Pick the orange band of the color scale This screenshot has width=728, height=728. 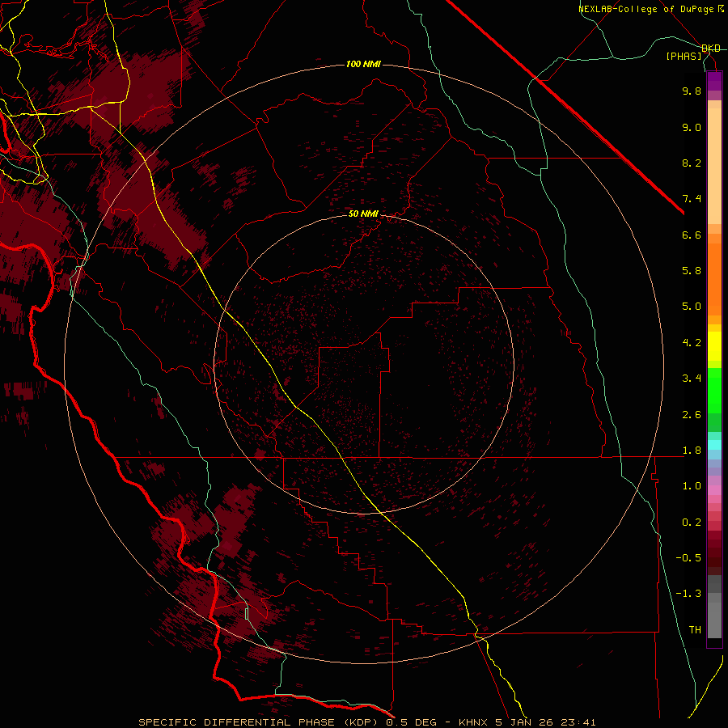(714, 280)
